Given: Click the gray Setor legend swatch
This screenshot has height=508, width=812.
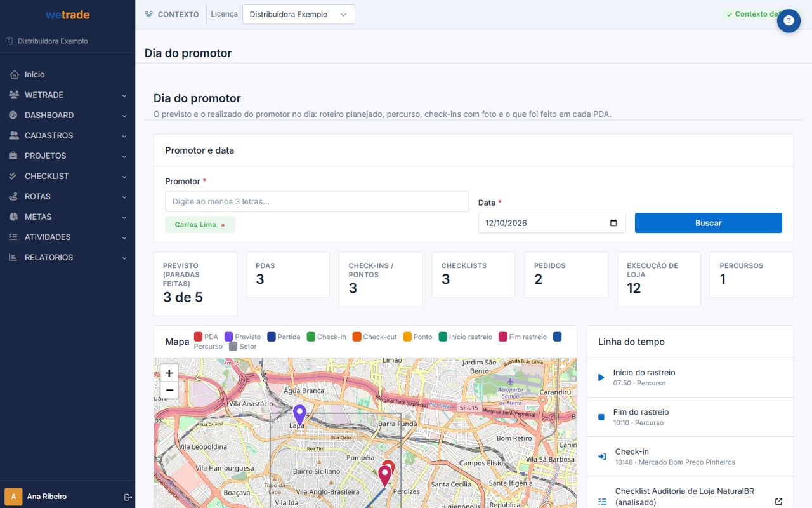Looking at the screenshot, I should [x=233, y=347].
